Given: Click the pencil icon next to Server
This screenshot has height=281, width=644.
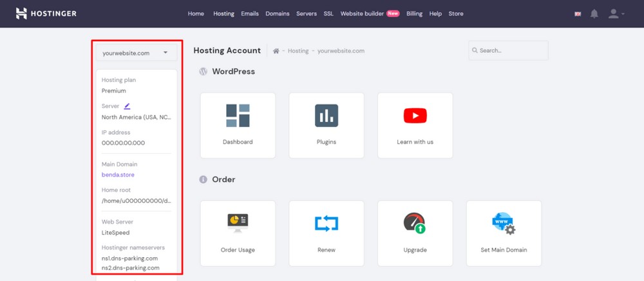Looking at the screenshot, I should [x=127, y=106].
